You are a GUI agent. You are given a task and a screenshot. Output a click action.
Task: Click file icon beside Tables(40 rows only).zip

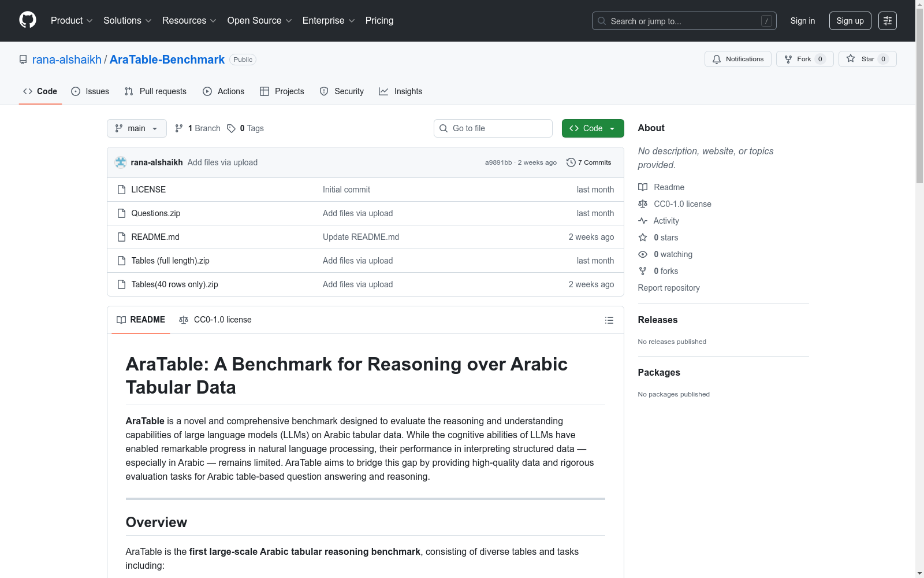(121, 284)
